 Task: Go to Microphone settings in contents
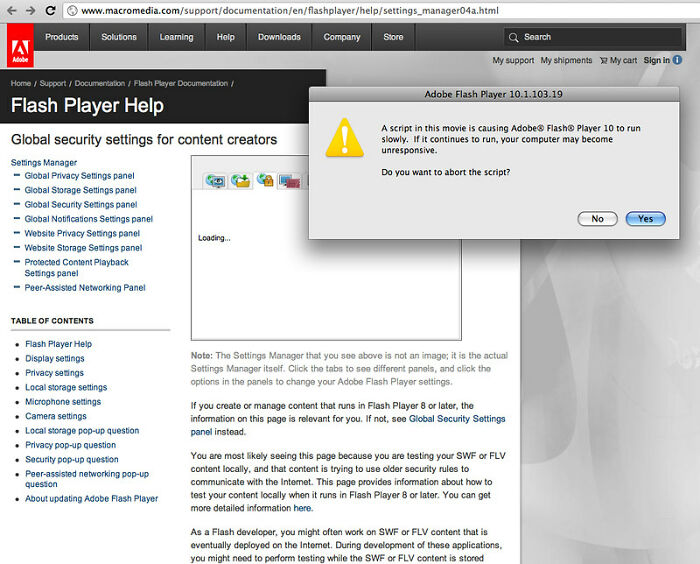point(63,402)
